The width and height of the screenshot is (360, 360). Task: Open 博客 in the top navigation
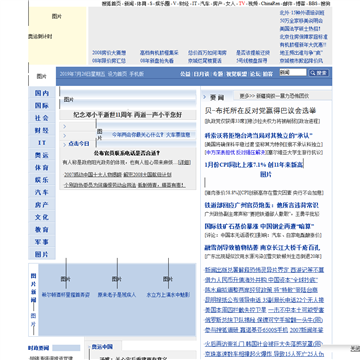(300, 4)
